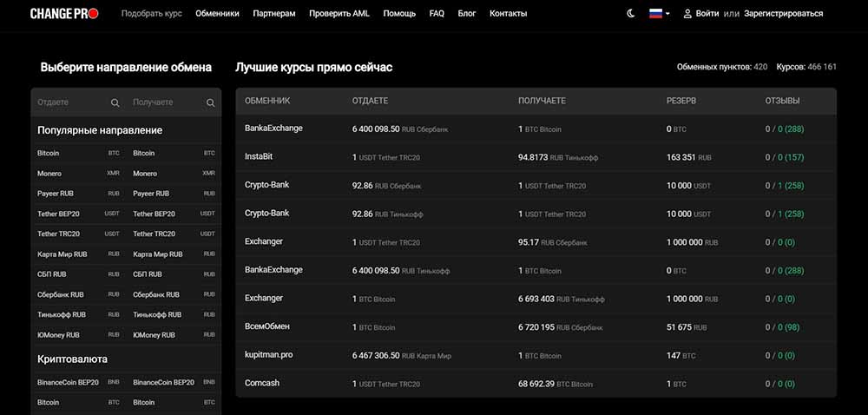The height and width of the screenshot is (415, 868).
Task: Open Crypto-Bank row with Сбербанк
Action: point(536,186)
